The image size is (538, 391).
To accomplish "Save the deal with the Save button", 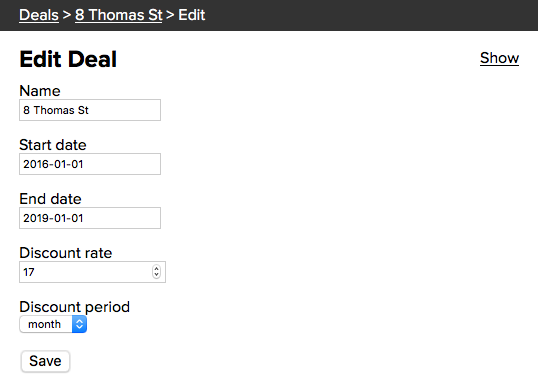I will tap(45, 361).
